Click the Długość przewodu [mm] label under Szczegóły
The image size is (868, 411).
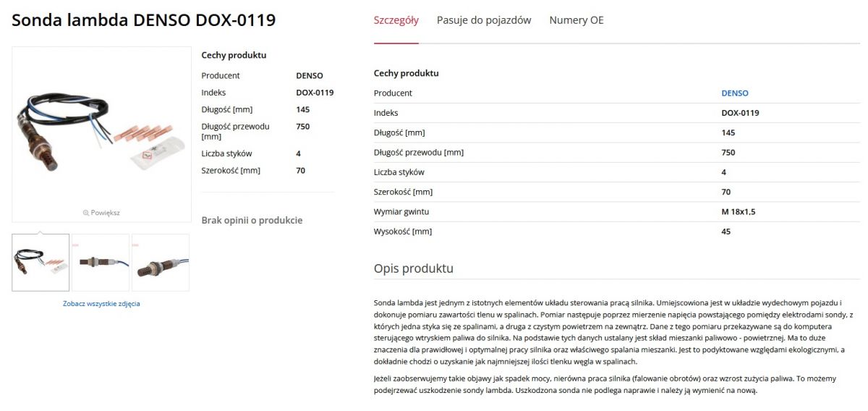click(x=419, y=153)
